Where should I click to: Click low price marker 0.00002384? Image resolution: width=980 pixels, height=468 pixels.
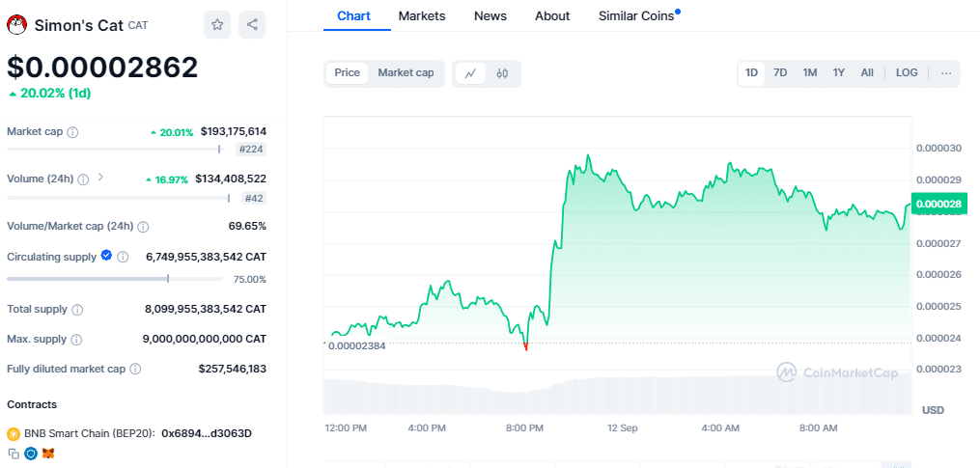tap(357, 345)
